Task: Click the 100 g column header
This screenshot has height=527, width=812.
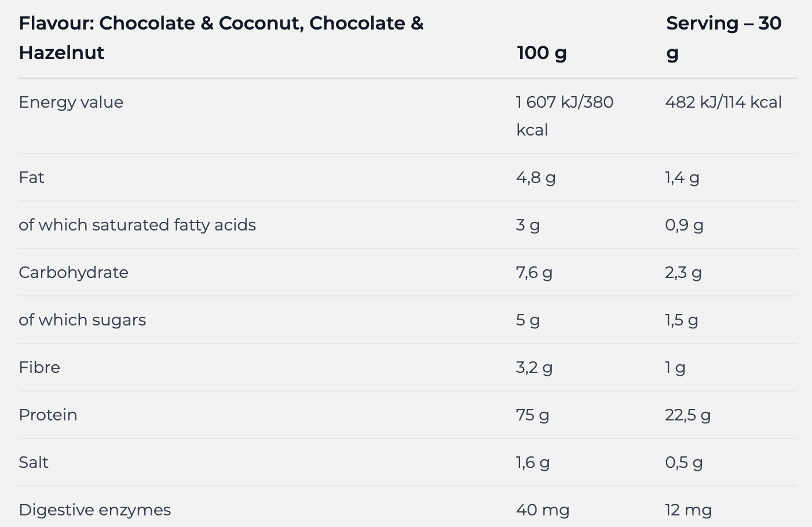Action: tap(542, 53)
